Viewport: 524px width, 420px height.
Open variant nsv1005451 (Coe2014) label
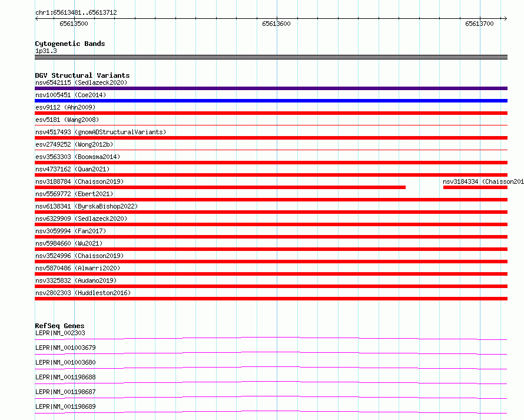point(71,95)
